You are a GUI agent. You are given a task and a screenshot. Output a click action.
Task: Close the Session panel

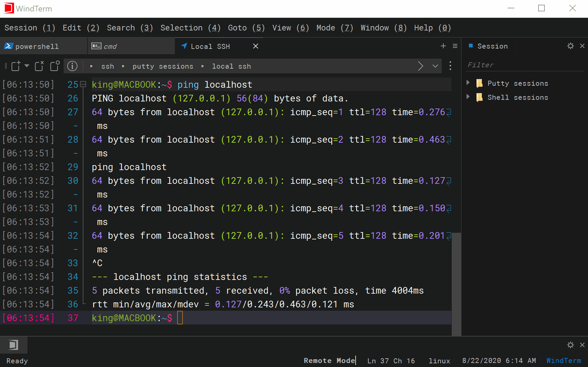582,46
